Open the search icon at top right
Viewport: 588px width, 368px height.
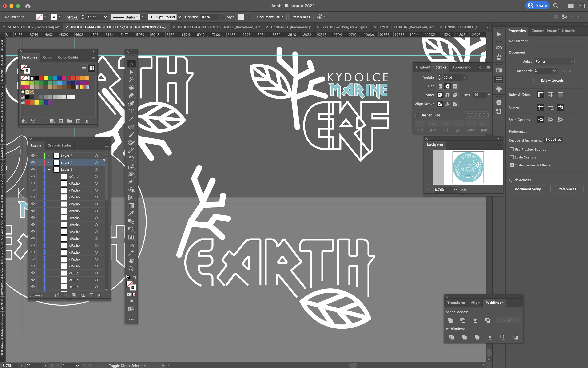(x=556, y=6)
